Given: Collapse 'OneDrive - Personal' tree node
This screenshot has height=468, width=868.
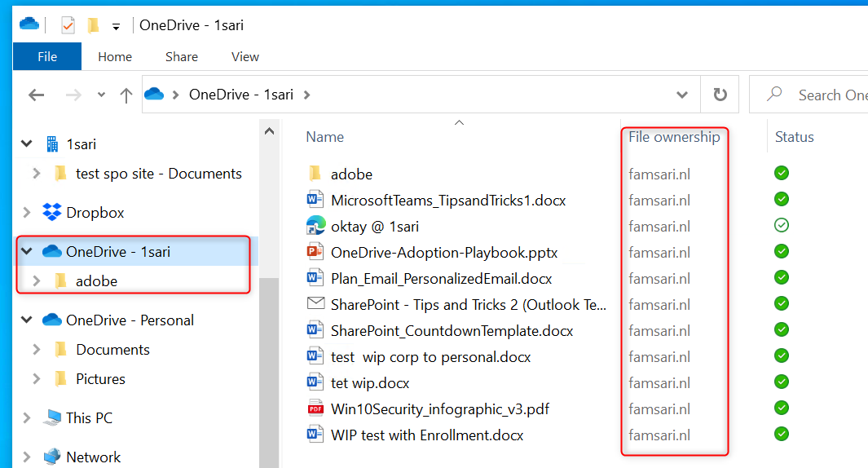Looking at the screenshot, I should [26, 320].
